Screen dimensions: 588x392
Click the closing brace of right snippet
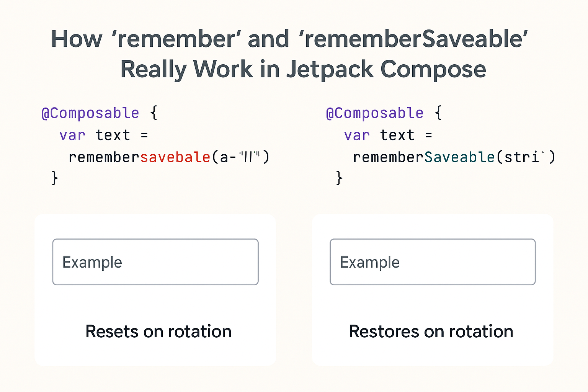coord(339,178)
